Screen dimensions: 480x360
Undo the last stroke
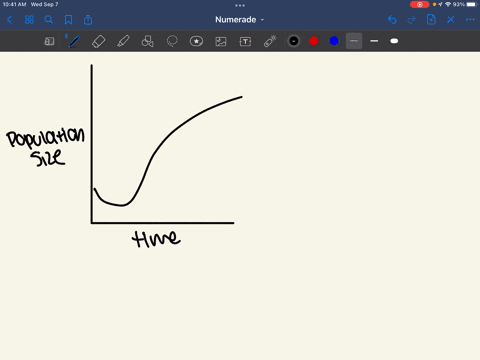[x=392, y=20]
